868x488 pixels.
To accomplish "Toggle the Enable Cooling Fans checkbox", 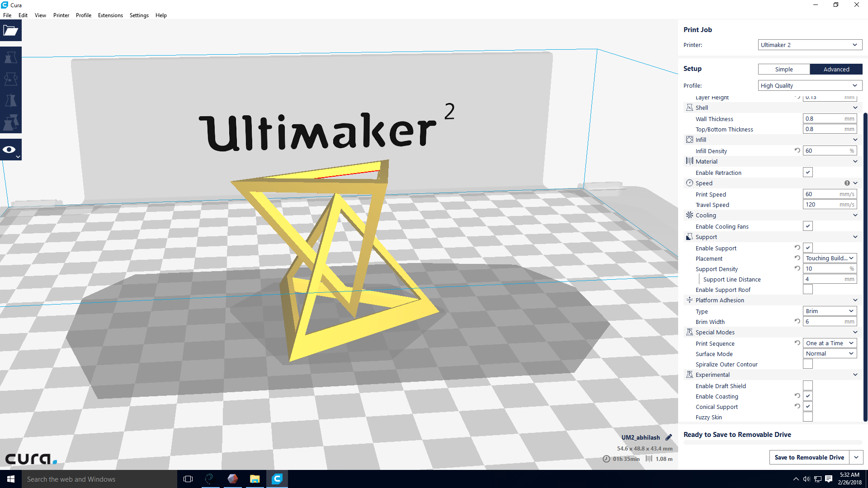I will [808, 226].
